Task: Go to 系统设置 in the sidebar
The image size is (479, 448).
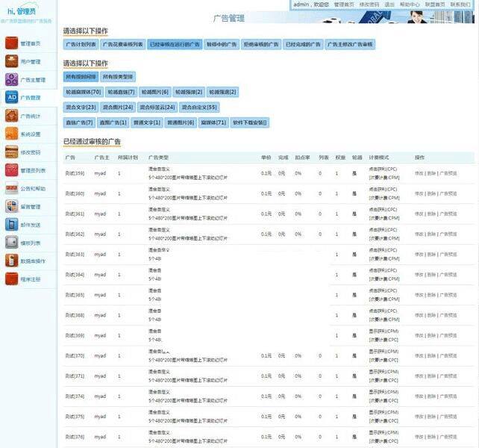Action: (x=12, y=134)
